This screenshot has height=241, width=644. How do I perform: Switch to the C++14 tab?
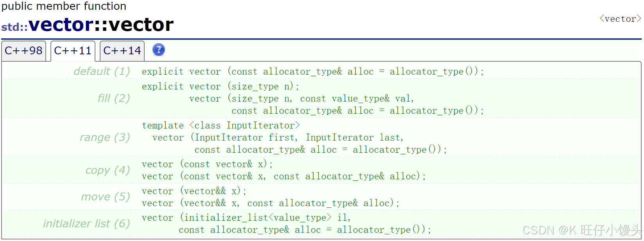click(122, 51)
